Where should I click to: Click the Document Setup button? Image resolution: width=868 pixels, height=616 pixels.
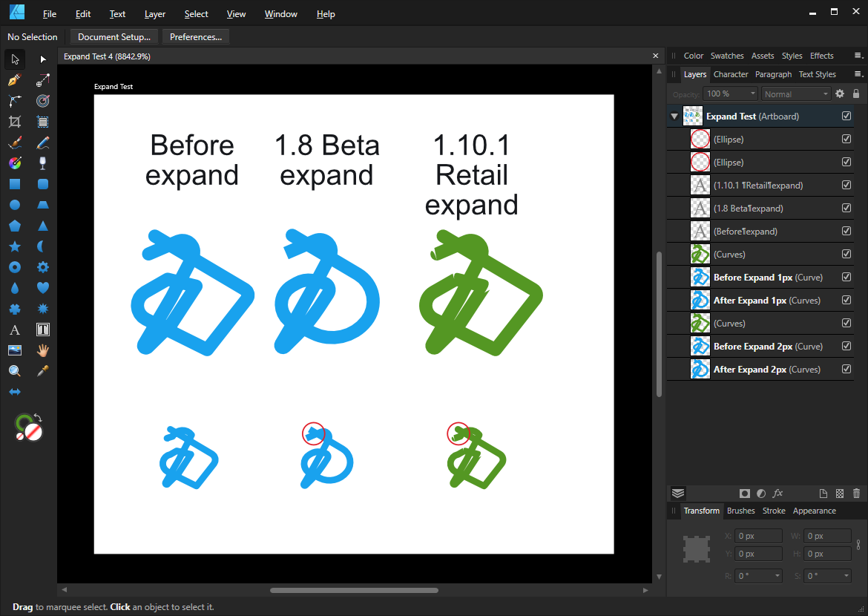pyautogui.click(x=114, y=37)
